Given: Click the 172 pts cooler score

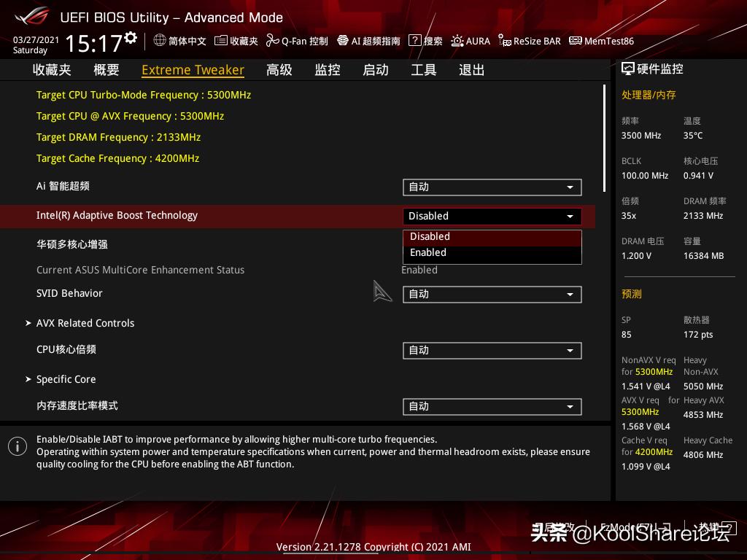Looking at the screenshot, I should (x=698, y=335).
